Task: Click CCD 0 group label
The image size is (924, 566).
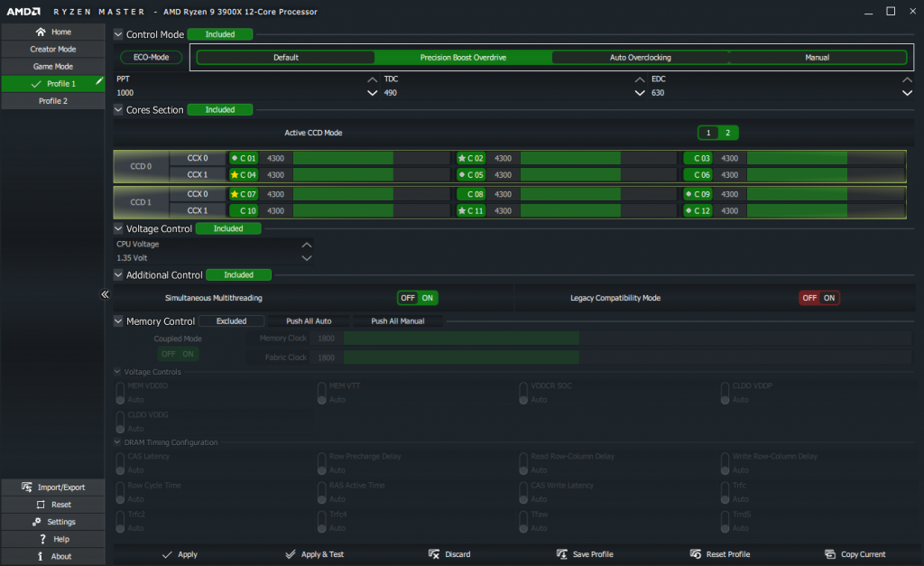Action: [x=141, y=166]
